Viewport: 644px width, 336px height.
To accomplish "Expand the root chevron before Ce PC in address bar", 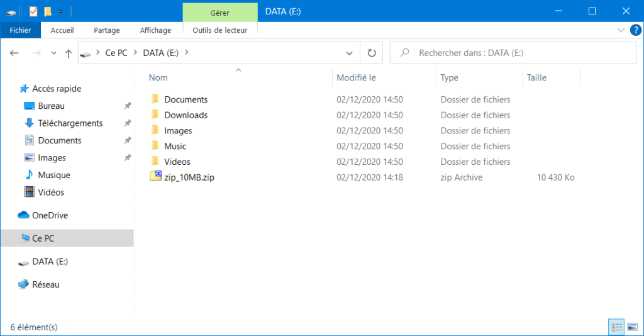I will click(97, 53).
